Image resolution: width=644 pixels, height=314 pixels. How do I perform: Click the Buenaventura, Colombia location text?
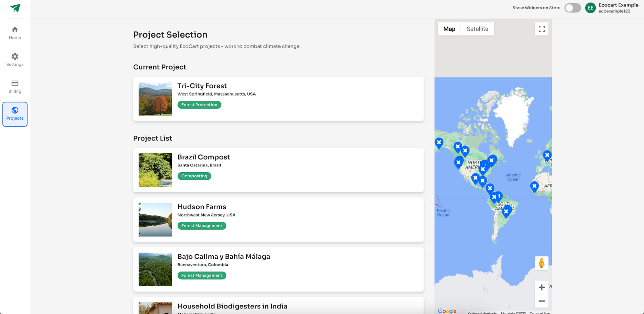point(203,265)
